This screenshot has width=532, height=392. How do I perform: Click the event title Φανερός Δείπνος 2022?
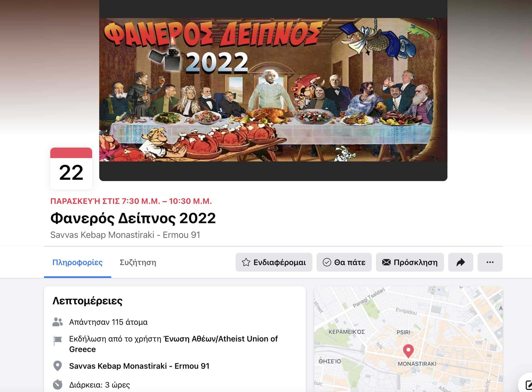[133, 218]
